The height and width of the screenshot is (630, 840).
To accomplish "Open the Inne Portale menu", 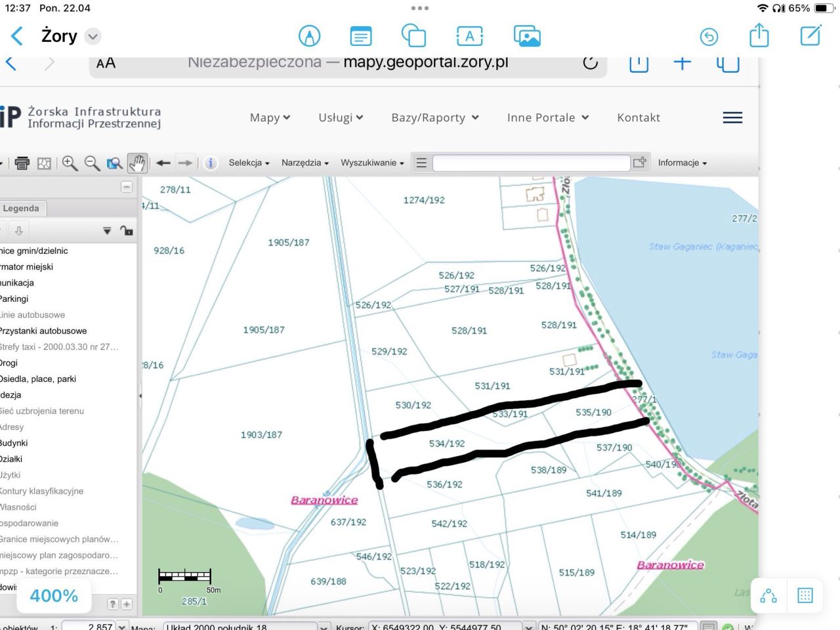I will pyautogui.click(x=548, y=117).
